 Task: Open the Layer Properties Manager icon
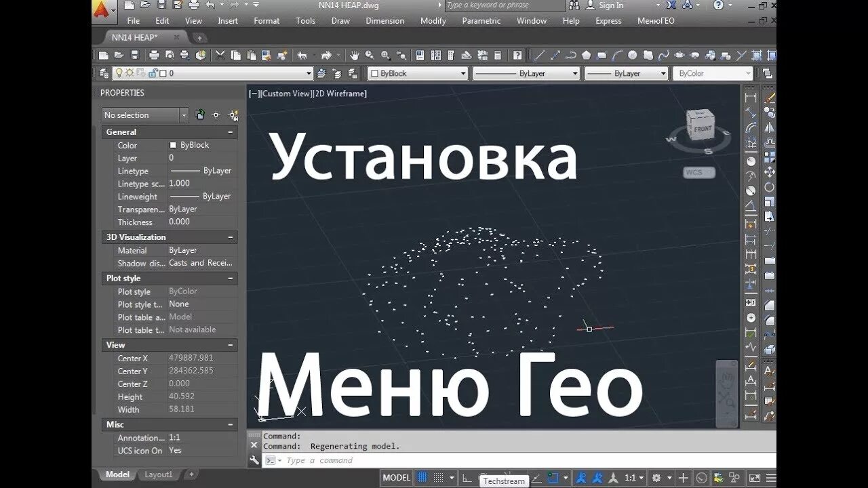(104, 73)
